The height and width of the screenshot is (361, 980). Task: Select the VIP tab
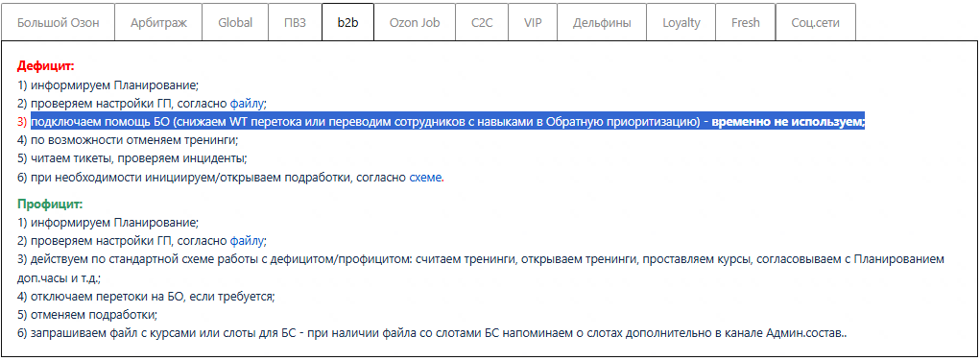(533, 22)
